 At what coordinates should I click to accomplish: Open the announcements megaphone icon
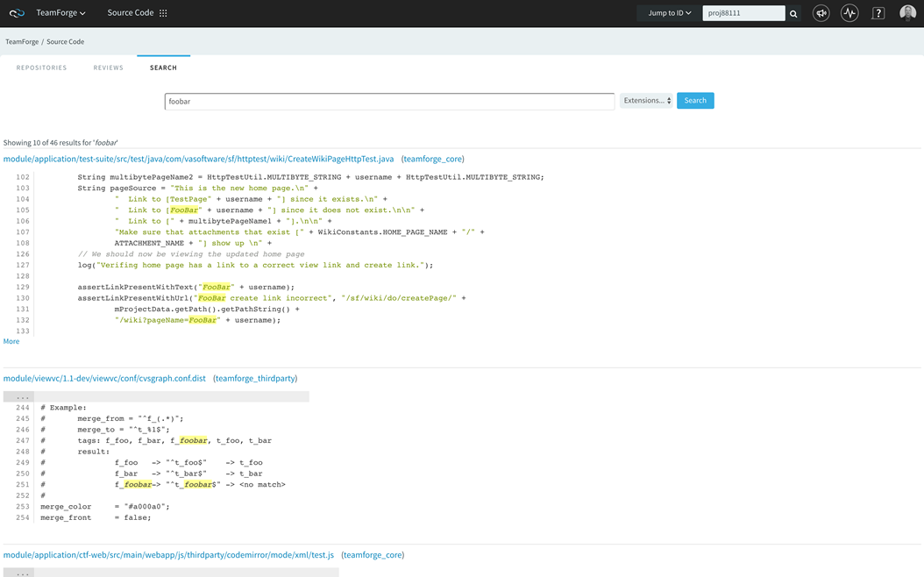(821, 13)
